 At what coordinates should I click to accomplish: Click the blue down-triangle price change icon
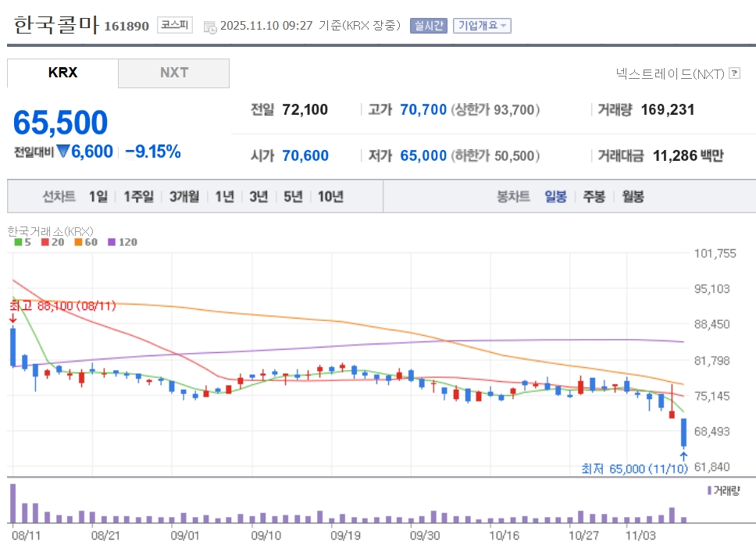pos(63,152)
